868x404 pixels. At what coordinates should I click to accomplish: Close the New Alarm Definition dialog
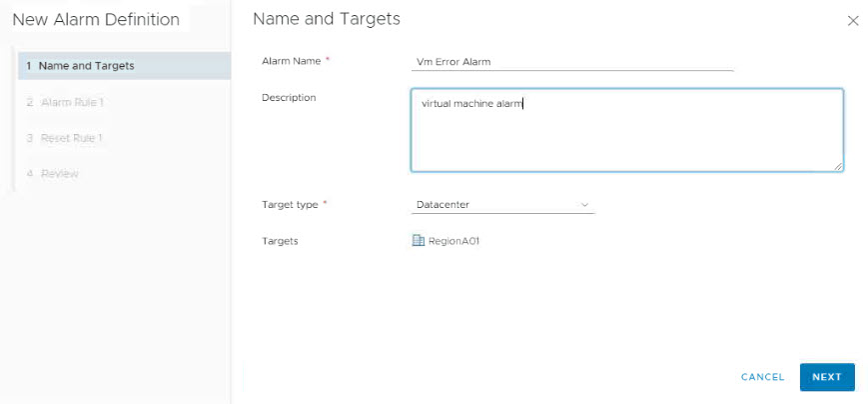(x=852, y=21)
